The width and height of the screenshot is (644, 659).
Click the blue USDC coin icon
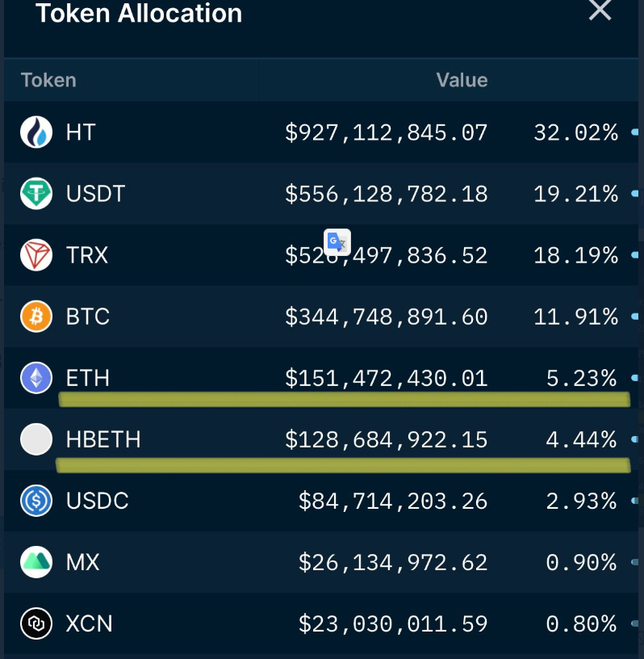pyautogui.click(x=36, y=501)
